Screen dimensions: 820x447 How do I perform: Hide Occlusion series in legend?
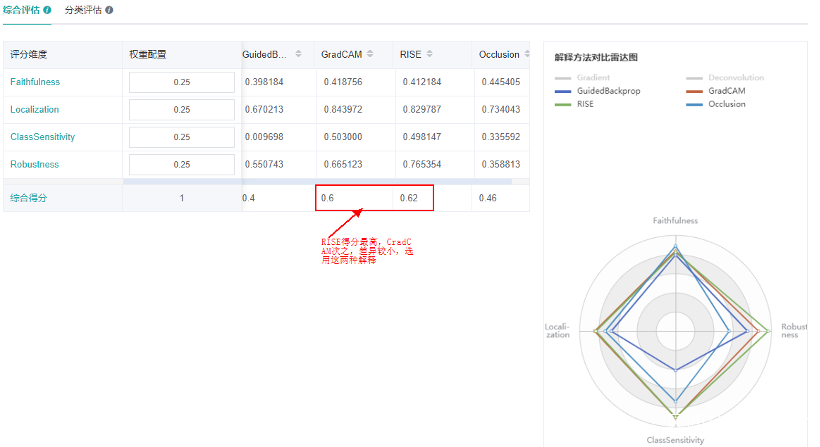715,104
